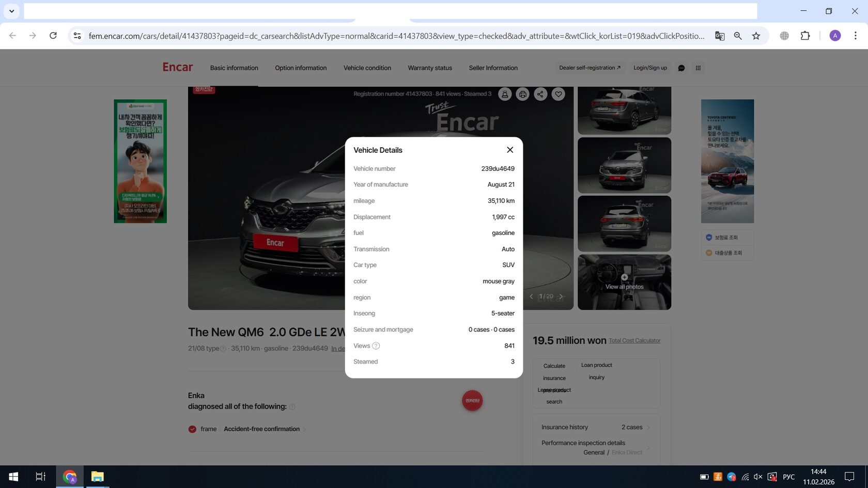The width and height of the screenshot is (868, 488).
Task: Click the Chrome icon on the taskbar
Action: coord(70,477)
